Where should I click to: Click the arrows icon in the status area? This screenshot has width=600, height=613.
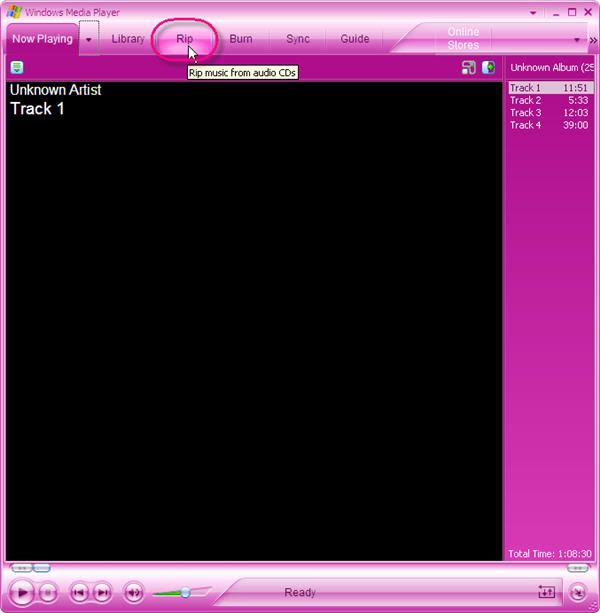[546, 592]
